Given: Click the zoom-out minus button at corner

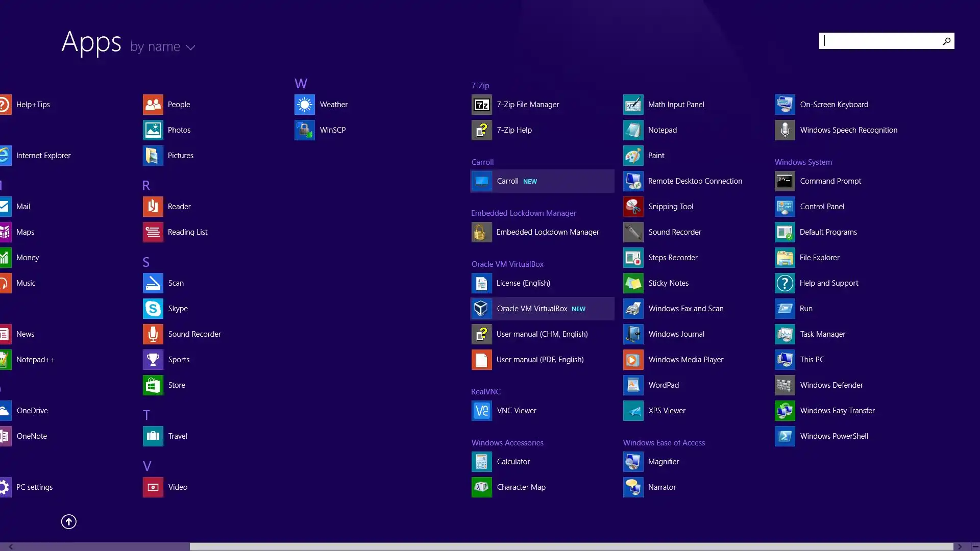Looking at the screenshot, I should [974, 546].
